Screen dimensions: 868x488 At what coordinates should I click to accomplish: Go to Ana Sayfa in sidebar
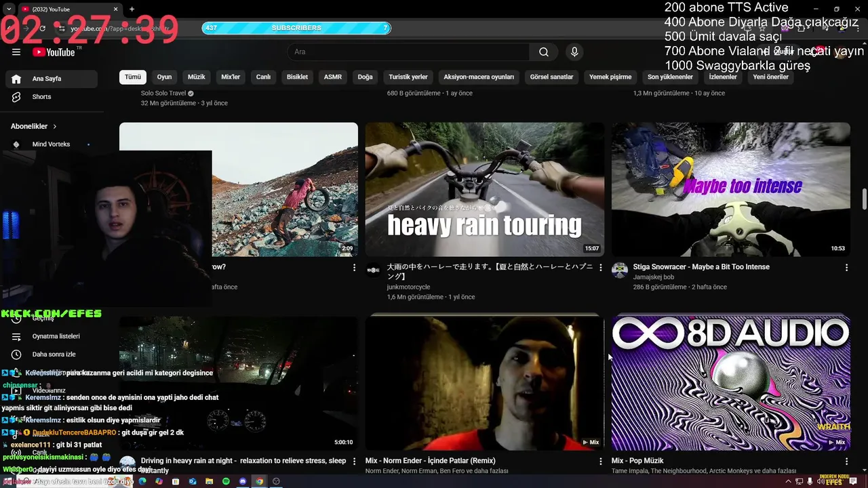tap(52, 79)
